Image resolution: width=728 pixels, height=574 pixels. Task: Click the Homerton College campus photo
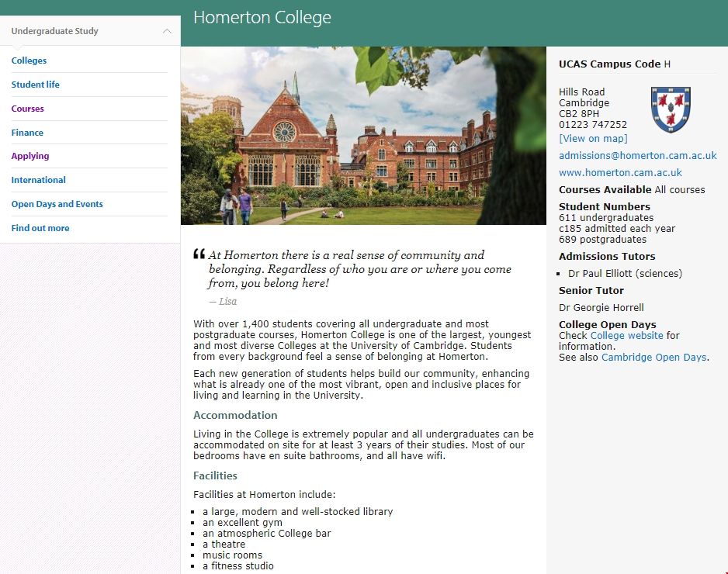click(x=363, y=136)
